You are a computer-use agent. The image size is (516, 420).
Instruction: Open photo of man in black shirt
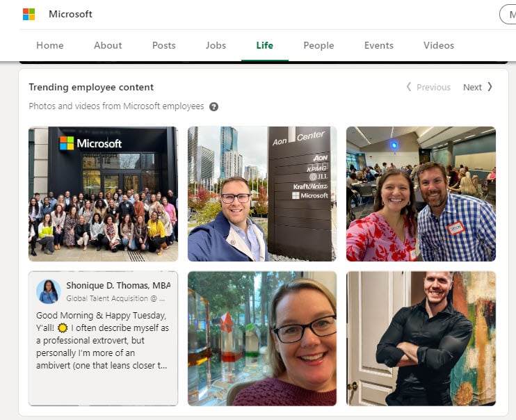tap(421, 339)
